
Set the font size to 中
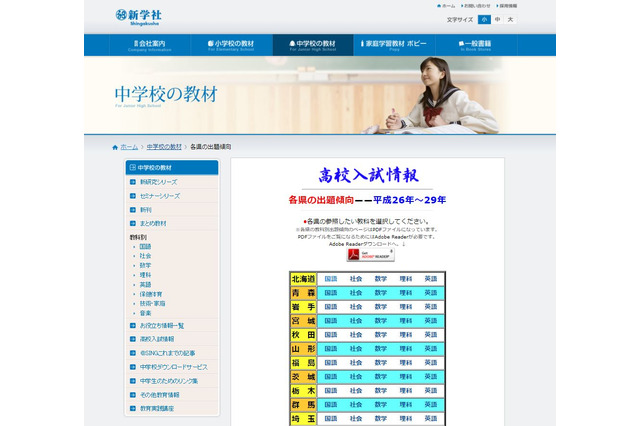pos(498,20)
